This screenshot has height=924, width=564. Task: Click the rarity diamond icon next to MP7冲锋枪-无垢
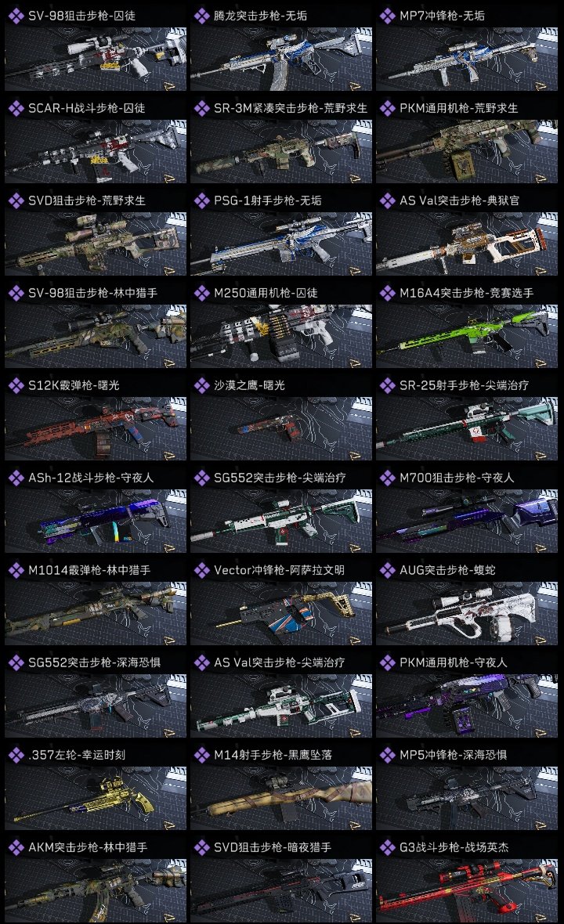[x=387, y=16]
